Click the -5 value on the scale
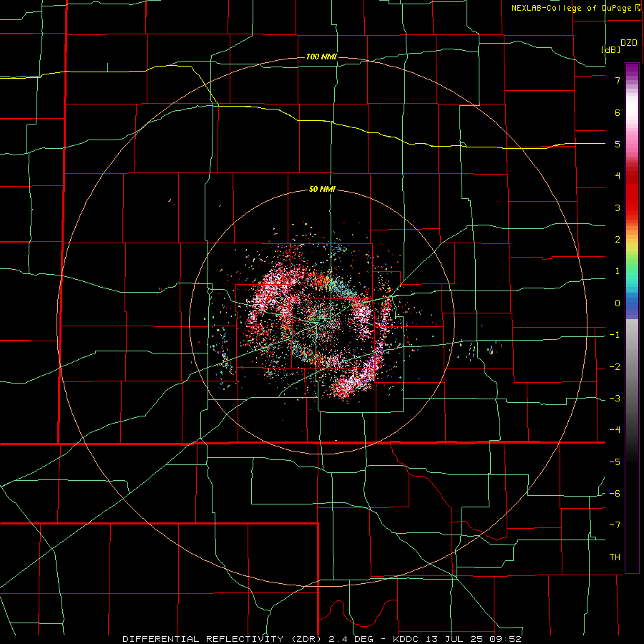Screen dimensions: 644x644 [x=615, y=462]
